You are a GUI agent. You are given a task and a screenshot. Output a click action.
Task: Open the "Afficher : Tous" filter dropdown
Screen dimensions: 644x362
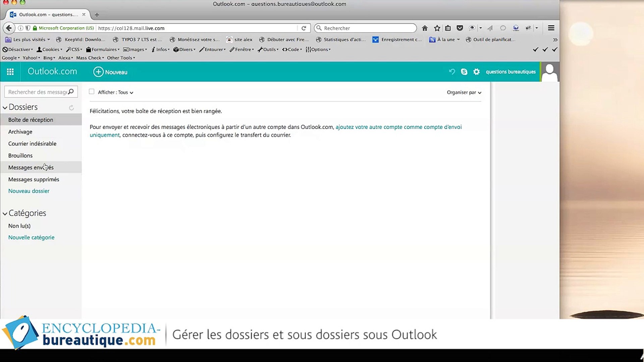(x=114, y=92)
